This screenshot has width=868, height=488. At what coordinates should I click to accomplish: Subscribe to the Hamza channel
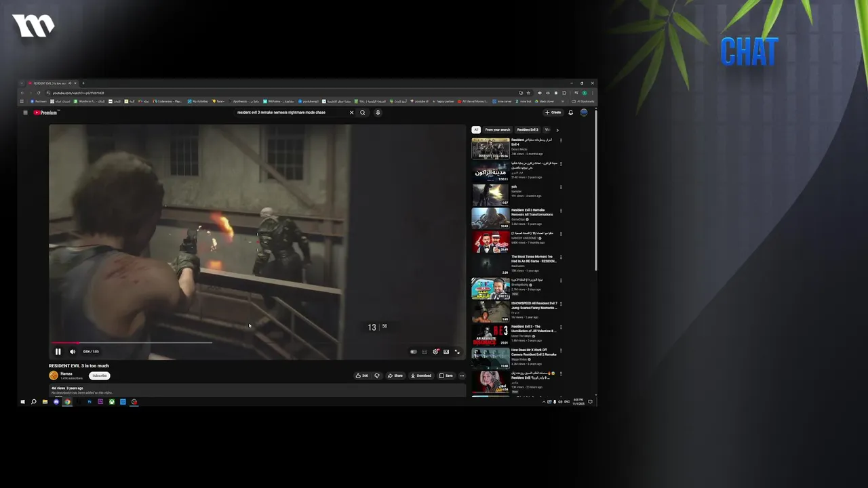pos(100,375)
